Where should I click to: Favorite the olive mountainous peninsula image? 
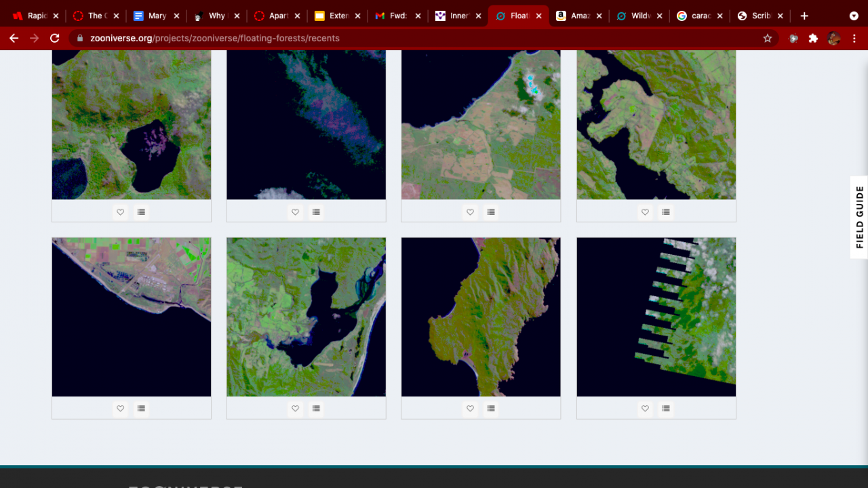pyautogui.click(x=470, y=409)
